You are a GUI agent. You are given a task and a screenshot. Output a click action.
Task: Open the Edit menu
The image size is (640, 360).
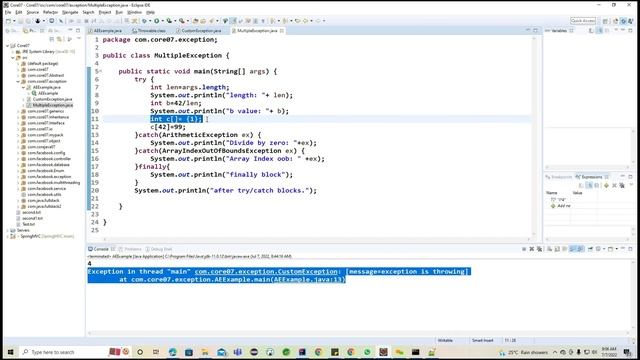pyautogui.click(x=19, y=12)
